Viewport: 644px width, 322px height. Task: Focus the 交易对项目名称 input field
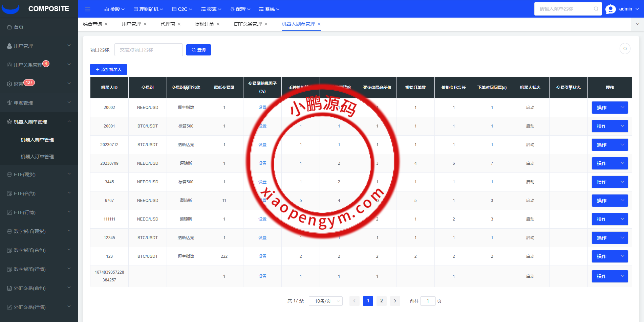pyautogui.click(x=149, y=50)
